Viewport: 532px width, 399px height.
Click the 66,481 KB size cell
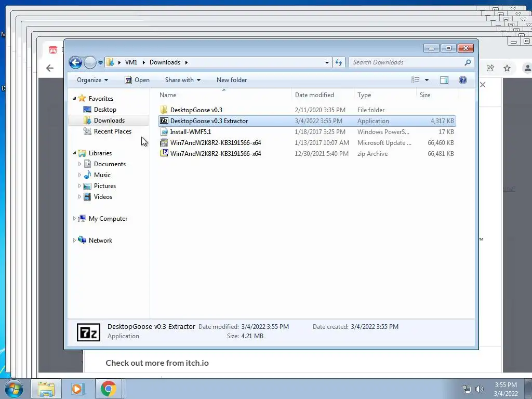(441, 154)
